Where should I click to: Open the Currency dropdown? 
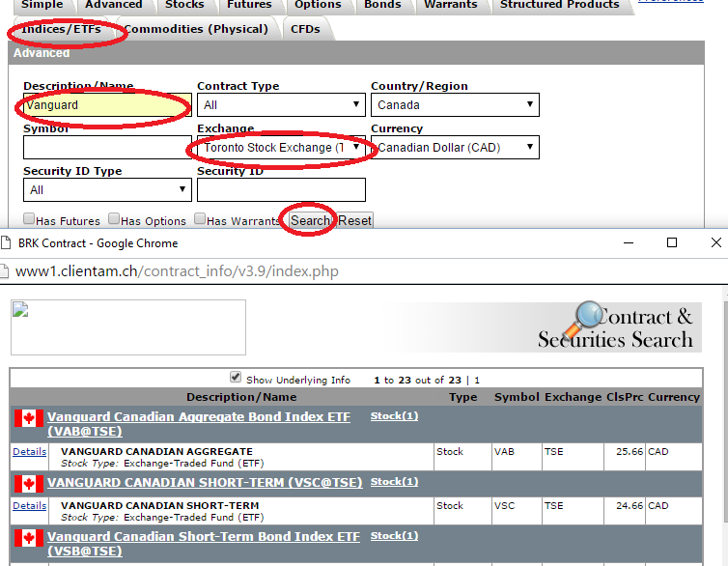point(454,148)
